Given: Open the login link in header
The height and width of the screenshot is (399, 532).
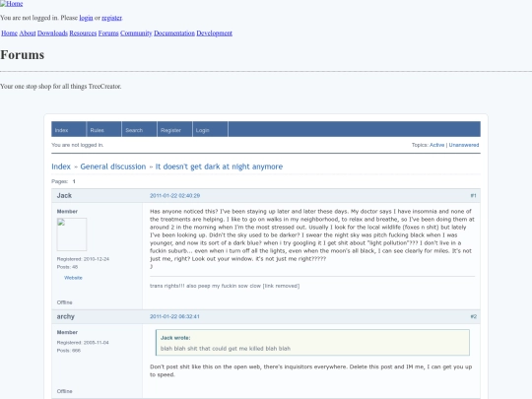Looking at the screenshot, I should click(x=86, y=18).
